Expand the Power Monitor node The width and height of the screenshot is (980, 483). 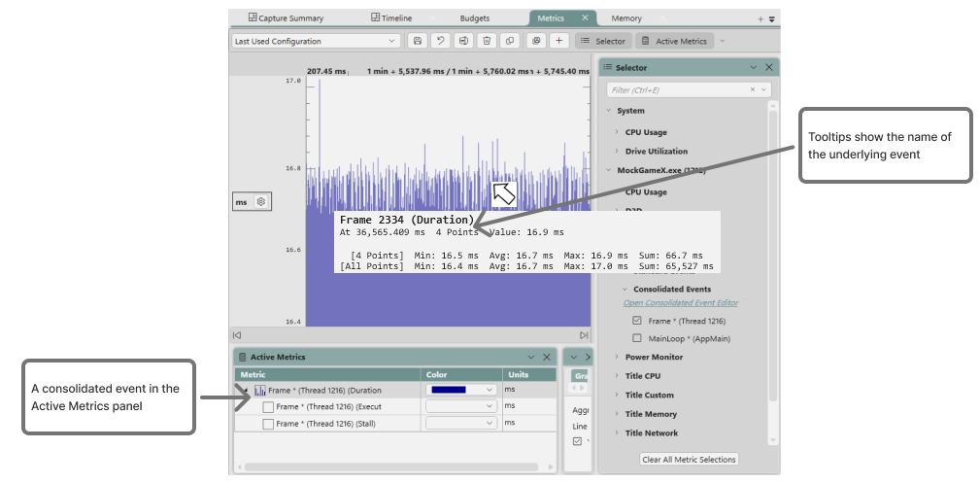pos(616,357)
